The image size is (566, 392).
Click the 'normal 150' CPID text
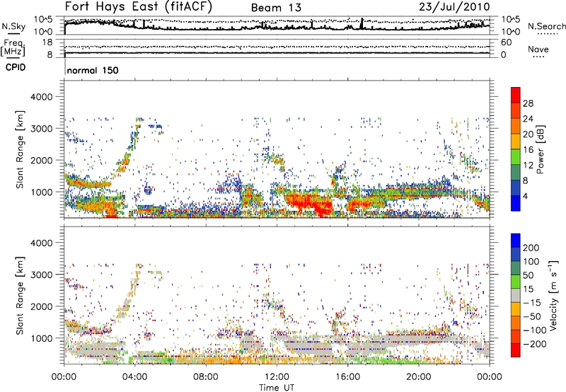(93, 70)
